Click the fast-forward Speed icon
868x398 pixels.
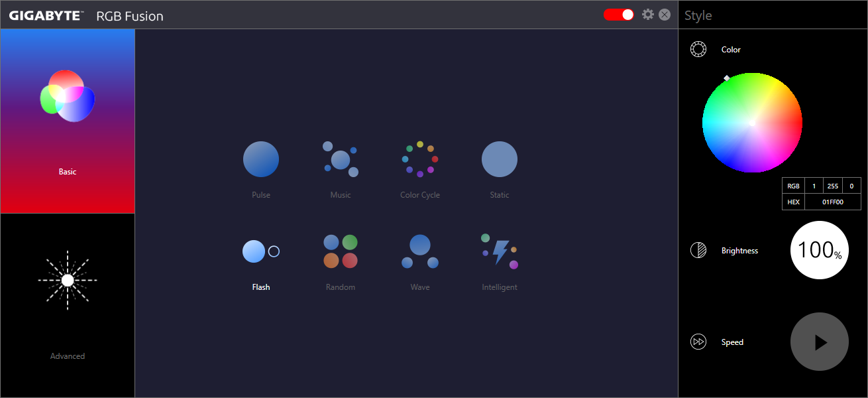698,342
